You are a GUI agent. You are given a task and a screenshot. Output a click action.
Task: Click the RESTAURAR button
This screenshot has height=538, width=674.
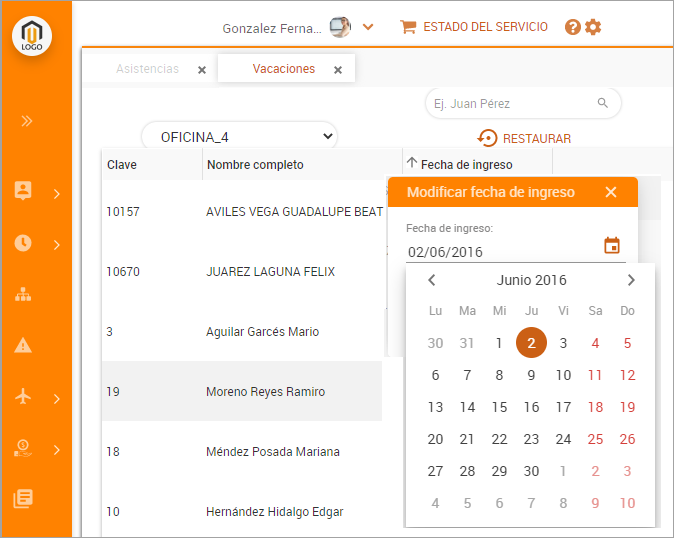click(x=524, y=139)
